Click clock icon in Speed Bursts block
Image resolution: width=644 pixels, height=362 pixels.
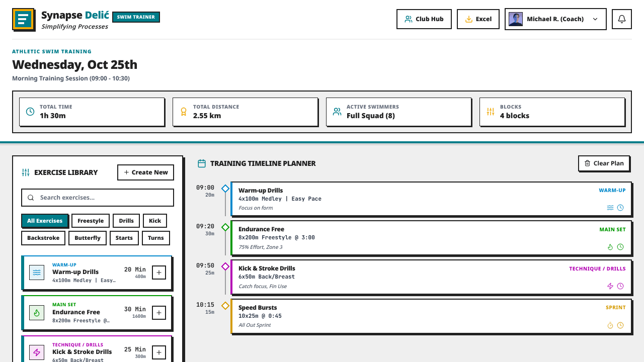620,325
